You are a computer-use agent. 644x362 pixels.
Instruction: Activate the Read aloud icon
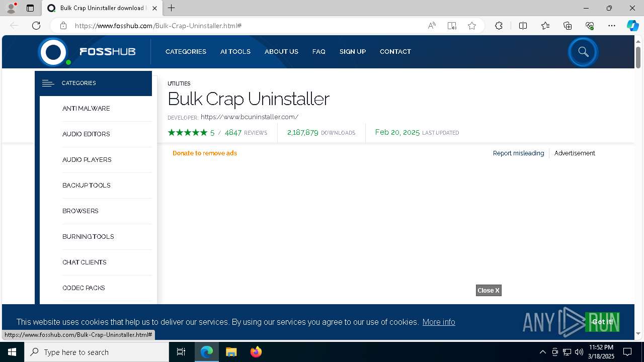(x=432, y=26)
